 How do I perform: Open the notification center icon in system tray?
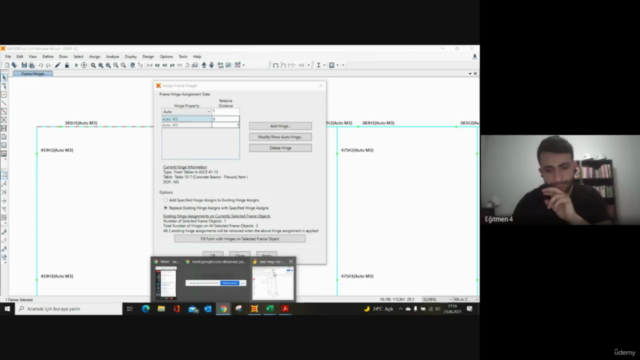tap(469, 309)
